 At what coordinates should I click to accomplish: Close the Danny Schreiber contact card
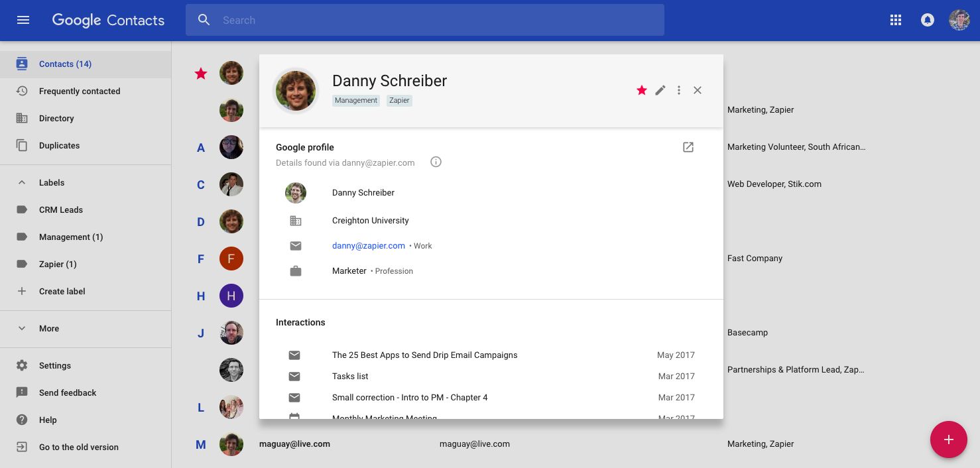(x=698, y=90)
